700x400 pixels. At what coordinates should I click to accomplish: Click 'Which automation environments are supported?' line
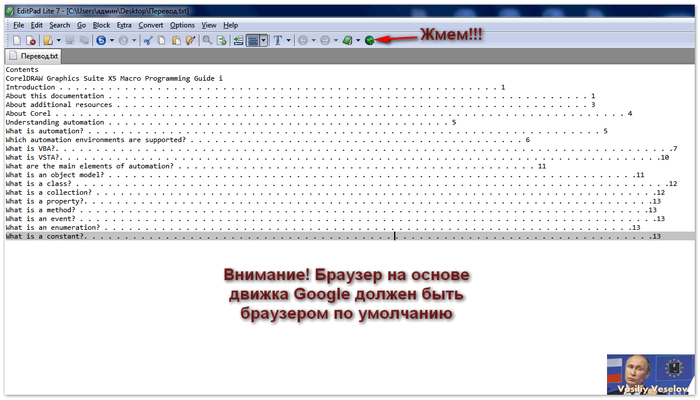(x=268, y=140)
